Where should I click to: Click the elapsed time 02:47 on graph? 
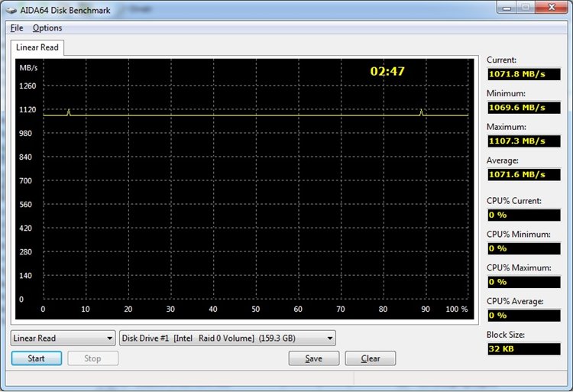coord(387,71)
